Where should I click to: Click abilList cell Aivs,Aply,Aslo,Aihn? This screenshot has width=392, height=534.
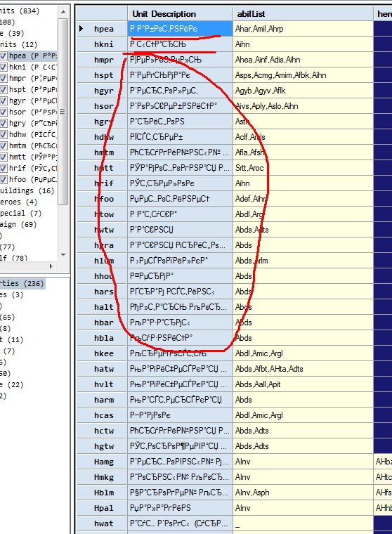(303, 106)
